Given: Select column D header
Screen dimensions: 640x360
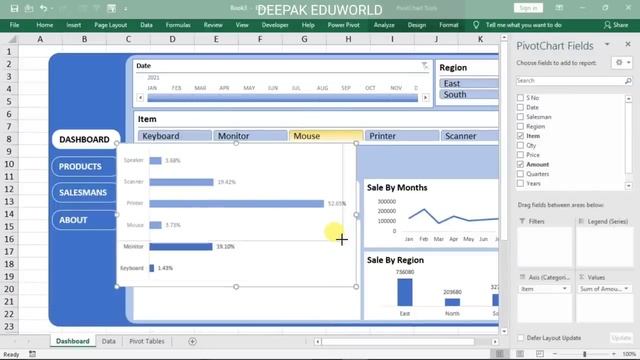Looking at the screenshot, I should click(x=172, y=39).
